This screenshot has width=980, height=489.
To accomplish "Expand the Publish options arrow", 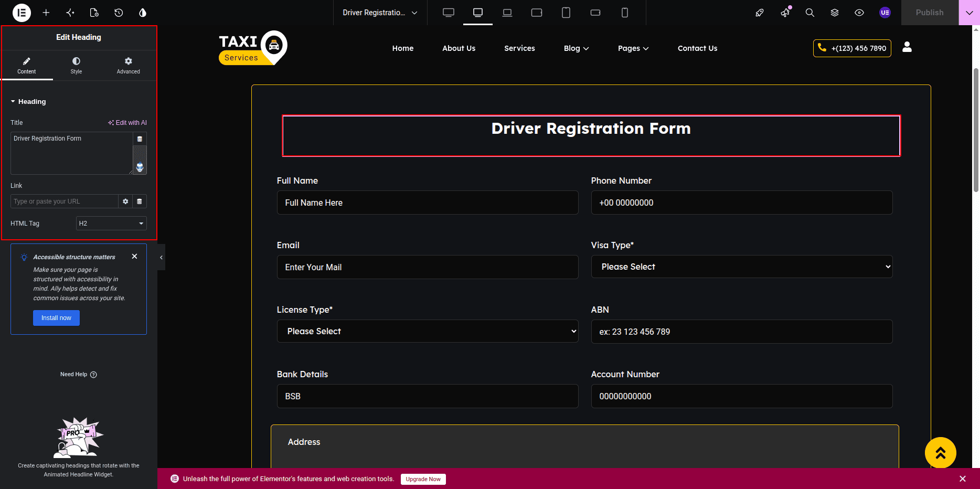I will pyautogui.click(x=969, y=13).
